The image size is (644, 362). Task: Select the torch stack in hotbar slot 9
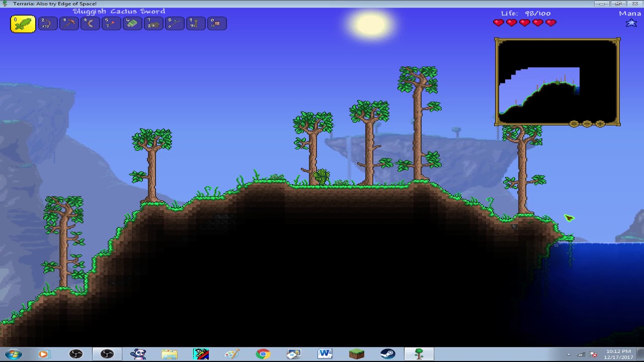[x=196, y=23]
